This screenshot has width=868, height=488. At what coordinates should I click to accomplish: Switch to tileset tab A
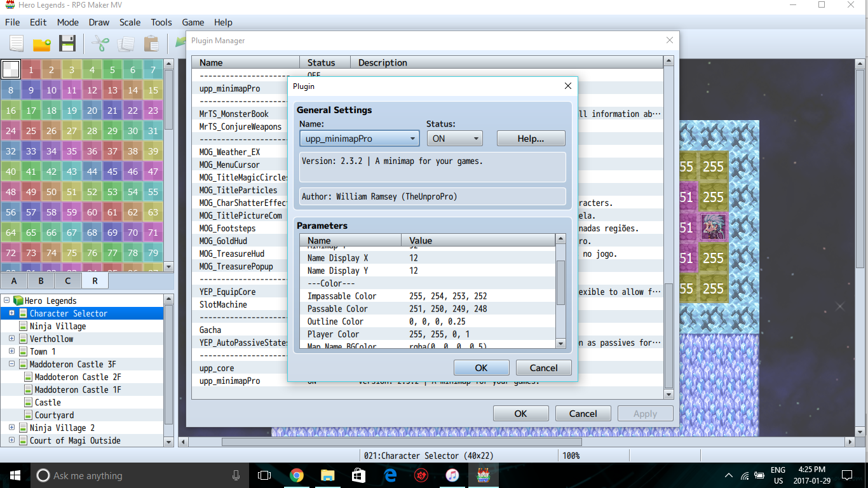point(14,280)
